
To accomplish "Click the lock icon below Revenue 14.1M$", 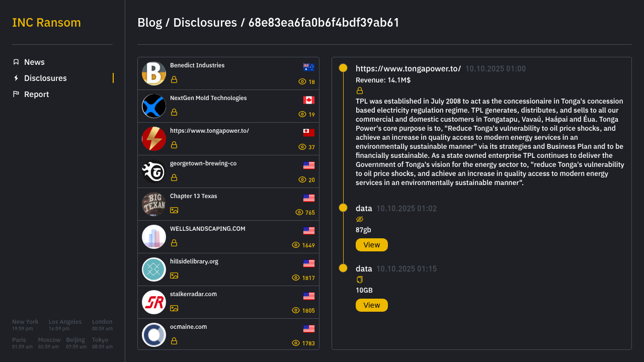I will (360, 91).
